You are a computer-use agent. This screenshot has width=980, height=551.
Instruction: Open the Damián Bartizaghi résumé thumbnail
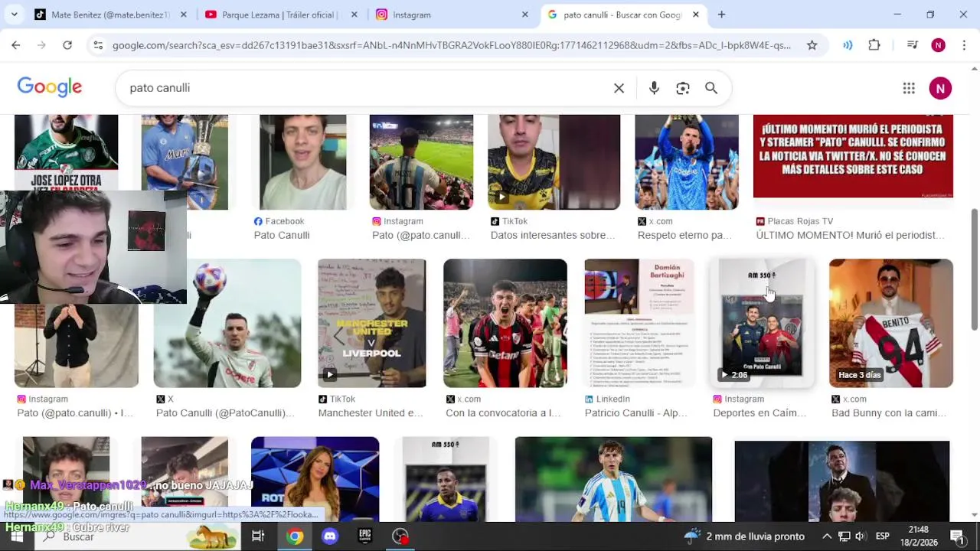[639, 323]
